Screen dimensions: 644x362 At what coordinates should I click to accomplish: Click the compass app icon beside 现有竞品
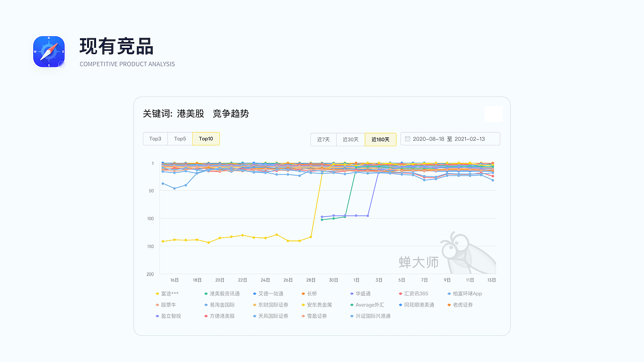(48, 51)
